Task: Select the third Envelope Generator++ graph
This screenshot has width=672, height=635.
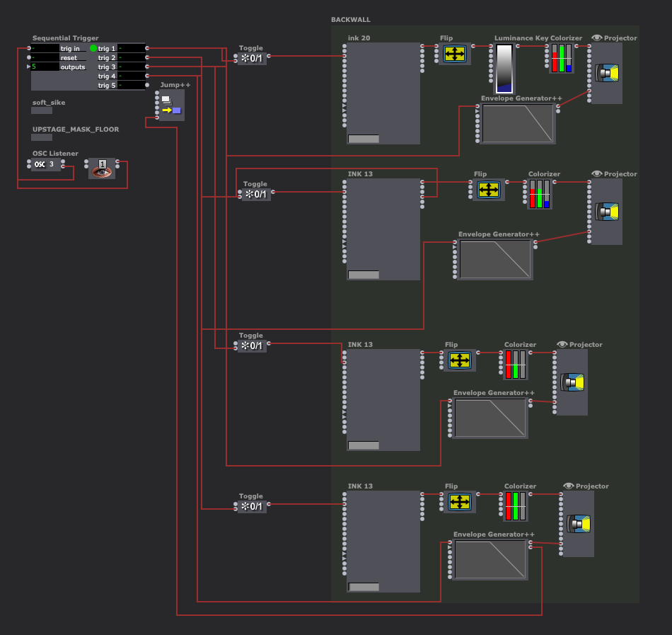Action: 490,418
